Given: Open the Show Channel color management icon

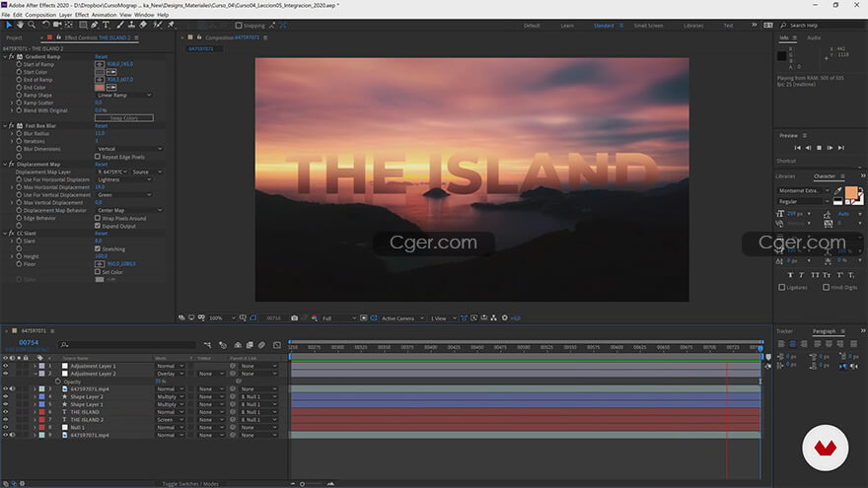Looking at the screenshot, I should click(315, 318).
